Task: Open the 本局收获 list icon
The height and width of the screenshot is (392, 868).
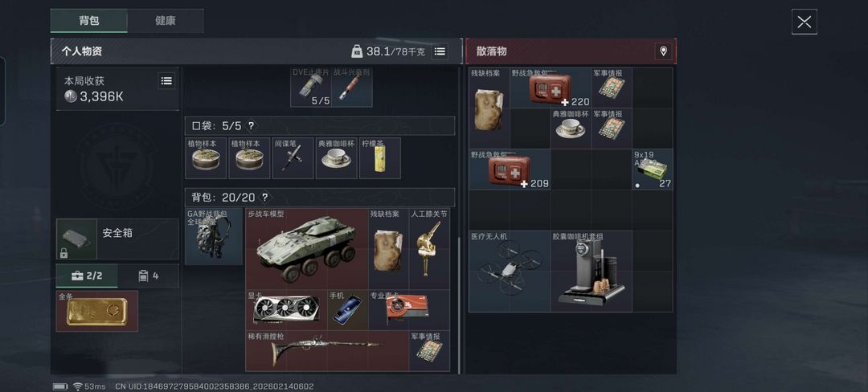Action: (x=166, y=80)
